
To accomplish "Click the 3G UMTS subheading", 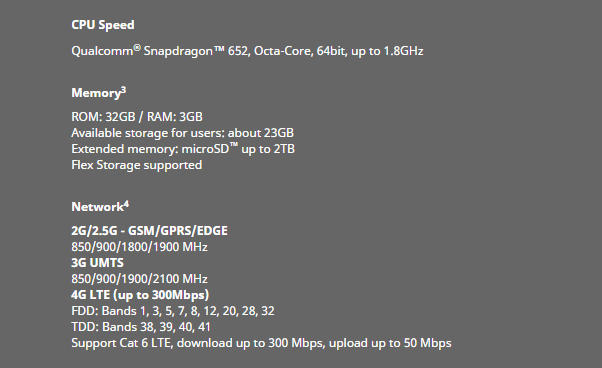I will point(98,263).
